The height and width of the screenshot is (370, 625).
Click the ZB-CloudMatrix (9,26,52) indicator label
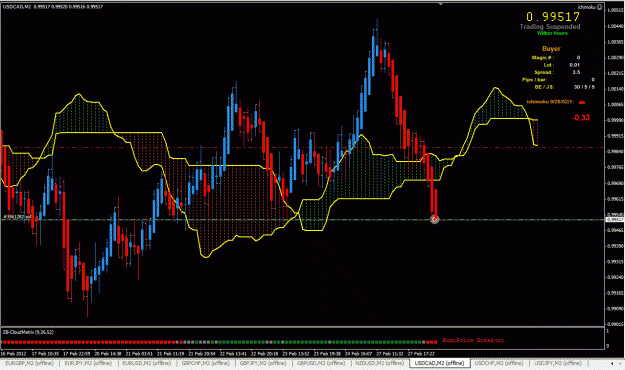[x=28, y=332]
